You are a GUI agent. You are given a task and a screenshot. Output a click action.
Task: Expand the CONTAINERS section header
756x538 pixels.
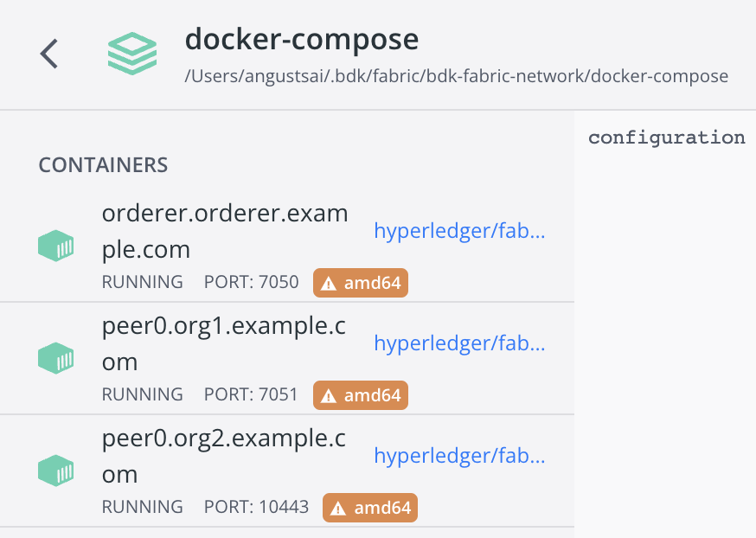pos(103,164)
